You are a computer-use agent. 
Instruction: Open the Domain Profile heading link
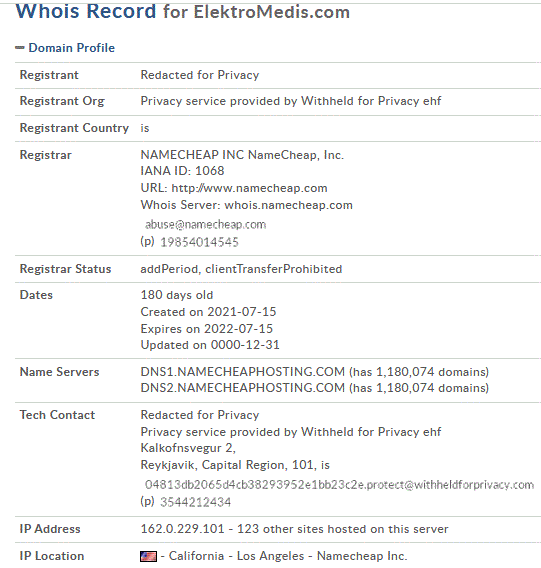click(72, 48)
